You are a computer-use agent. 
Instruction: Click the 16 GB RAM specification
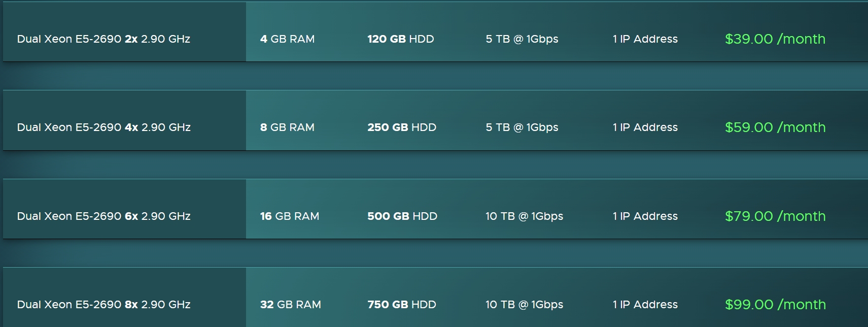[x=289, y=216]
